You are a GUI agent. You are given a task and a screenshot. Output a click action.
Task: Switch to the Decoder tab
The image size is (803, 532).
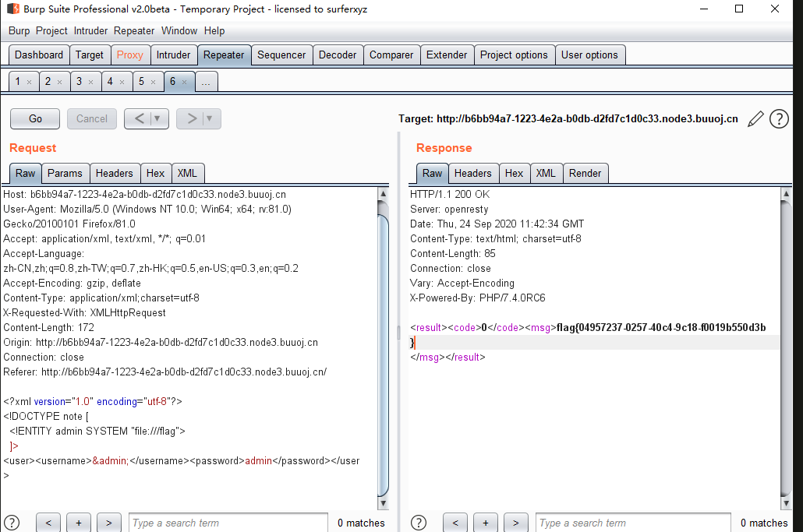[x=337, y=55]
